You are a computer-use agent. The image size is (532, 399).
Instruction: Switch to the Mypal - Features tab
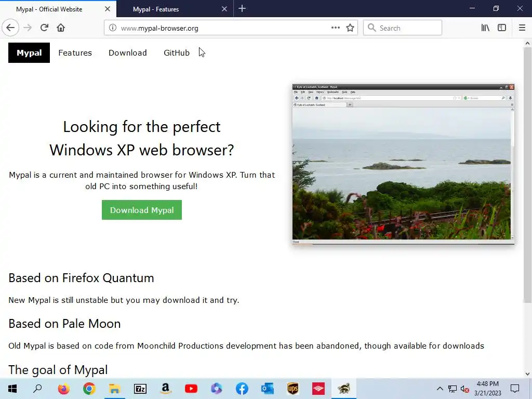175,9
